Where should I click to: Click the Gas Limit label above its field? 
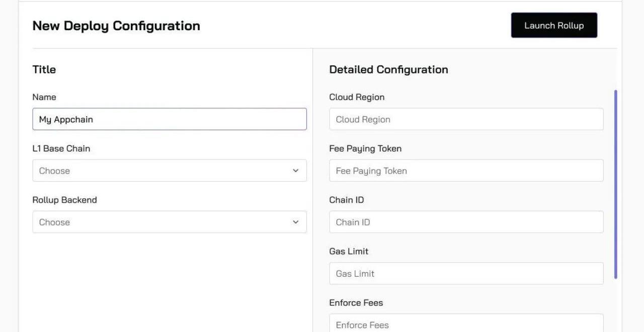tap(349, 251)
